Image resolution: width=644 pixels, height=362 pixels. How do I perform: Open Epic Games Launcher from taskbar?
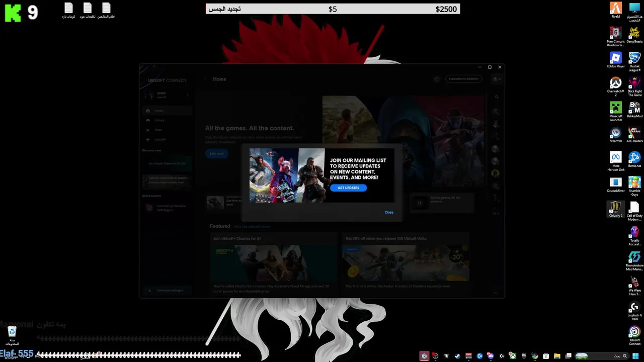524,356
